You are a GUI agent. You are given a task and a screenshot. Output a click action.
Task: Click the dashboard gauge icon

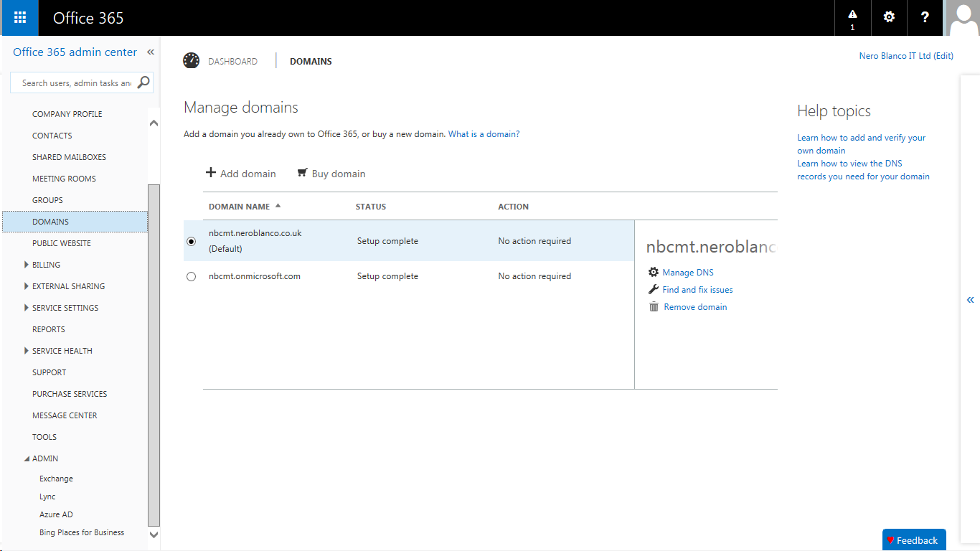[191, 61]
